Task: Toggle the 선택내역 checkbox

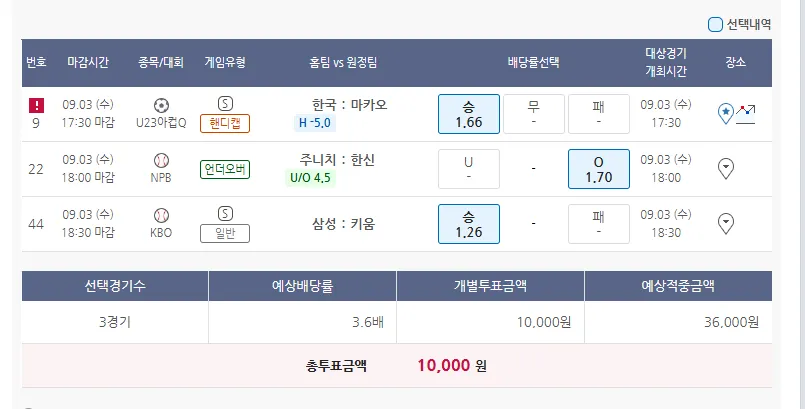Action: (715, 24)
